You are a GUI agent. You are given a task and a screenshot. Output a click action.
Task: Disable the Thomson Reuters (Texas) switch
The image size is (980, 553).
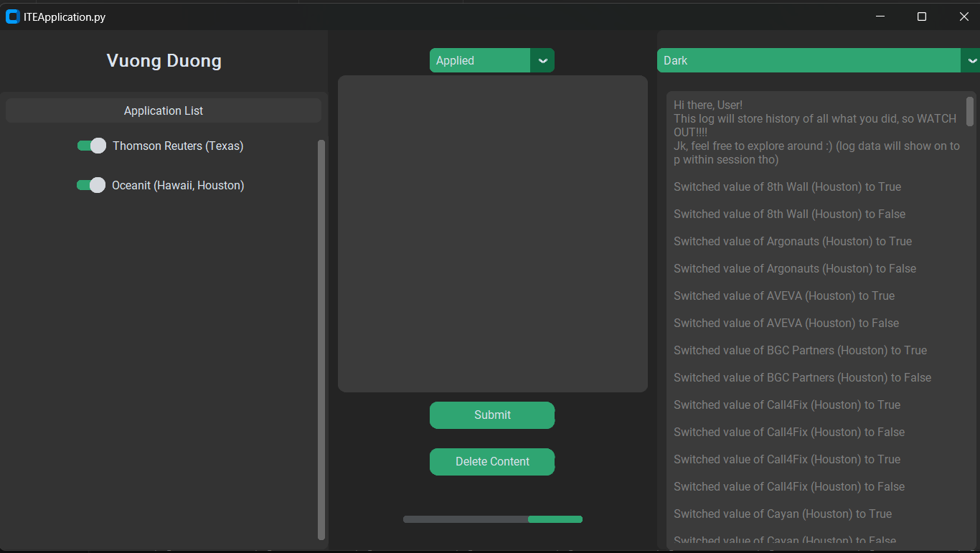pos(91,146)
